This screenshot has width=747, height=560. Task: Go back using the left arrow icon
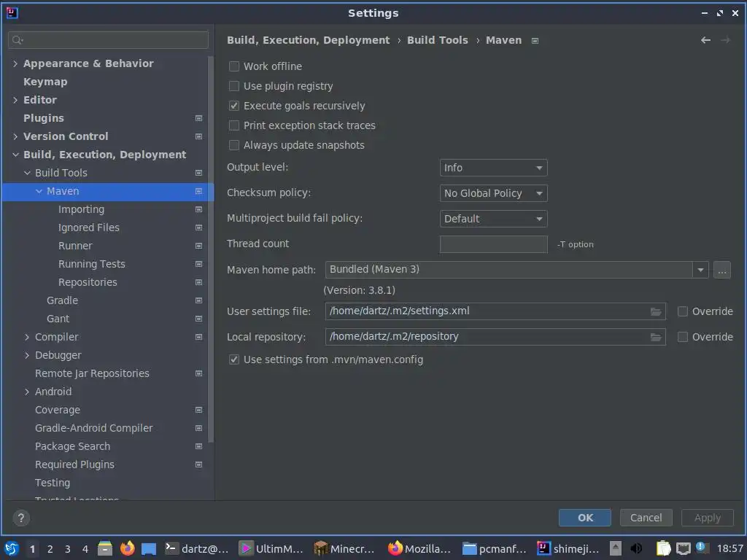(705, 41)
